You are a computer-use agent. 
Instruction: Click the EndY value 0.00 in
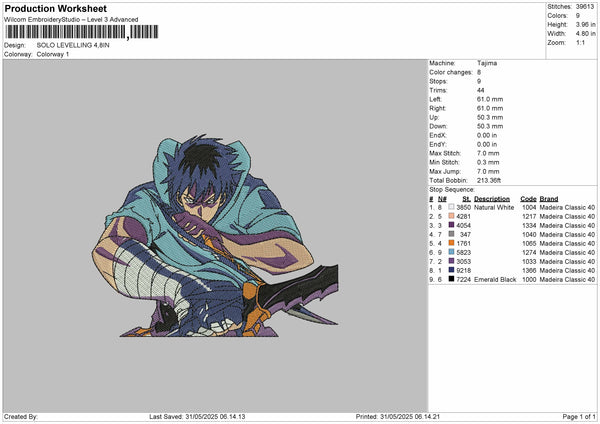click(487, 144)
